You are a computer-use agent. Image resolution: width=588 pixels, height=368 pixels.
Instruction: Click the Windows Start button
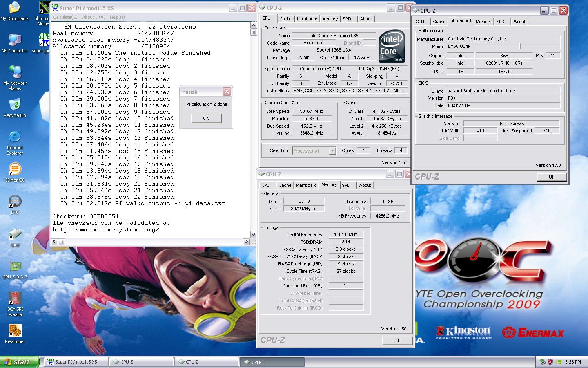click(x=20, y=362)
